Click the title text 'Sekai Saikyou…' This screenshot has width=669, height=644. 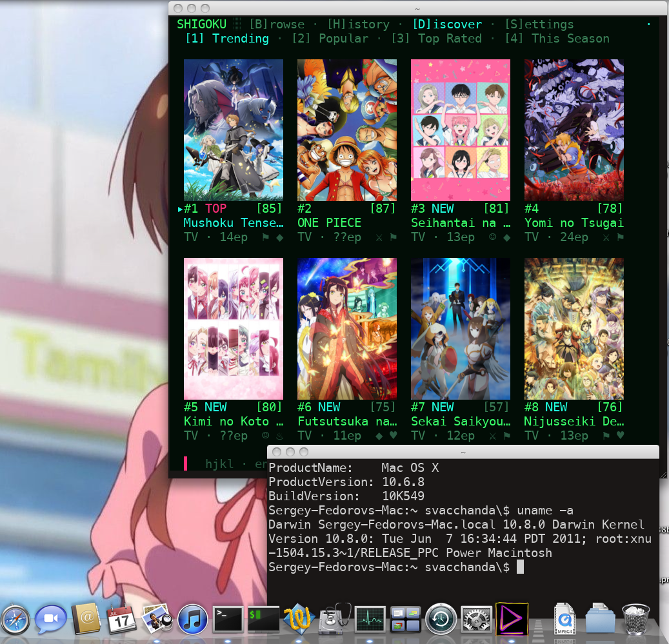pyautogui.click(x=461, y=422)
